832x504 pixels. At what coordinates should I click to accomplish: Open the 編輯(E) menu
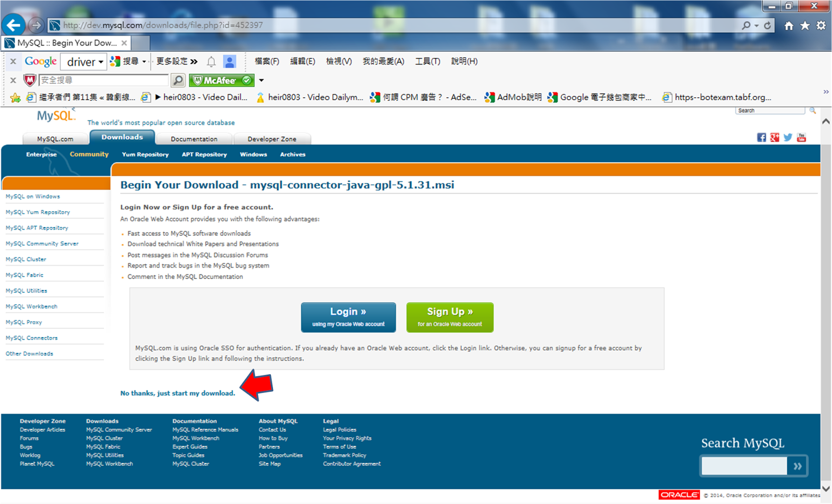click(303, 61)
